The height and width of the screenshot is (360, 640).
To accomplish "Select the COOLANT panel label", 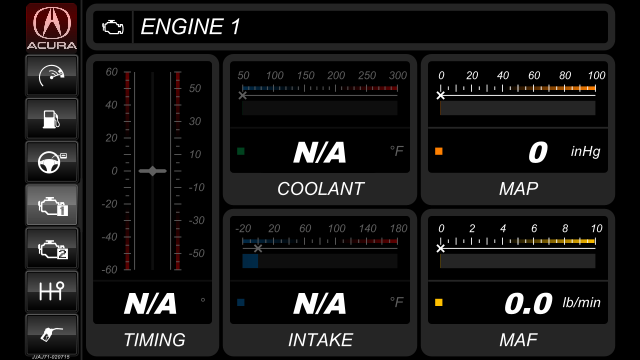I will click(x=320, y=189).
